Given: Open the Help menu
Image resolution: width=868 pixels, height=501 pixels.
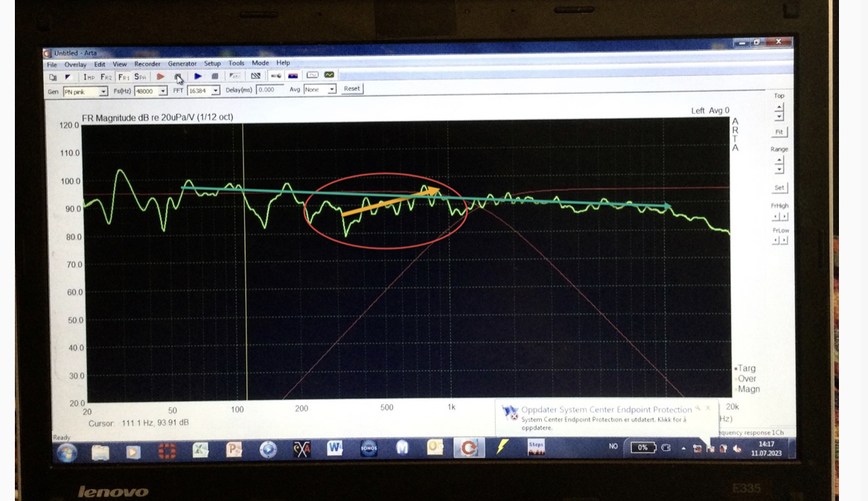Looking at the screenshot, I should (283, 63).
